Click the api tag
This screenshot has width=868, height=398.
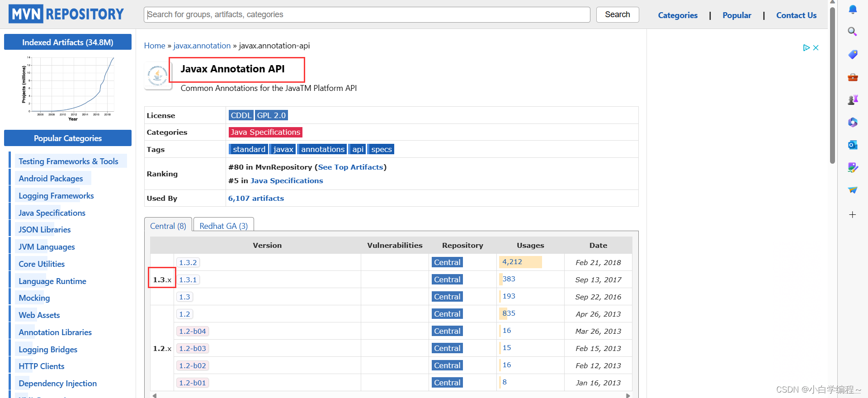coord(358,149)
